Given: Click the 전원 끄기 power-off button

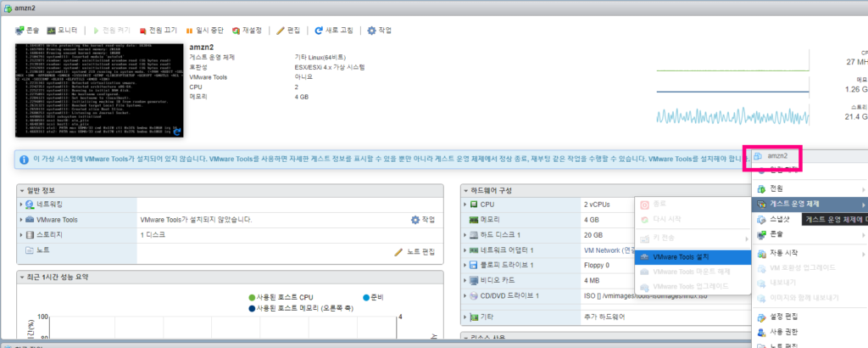Looking at the screenshot, I should coord(158,31).
